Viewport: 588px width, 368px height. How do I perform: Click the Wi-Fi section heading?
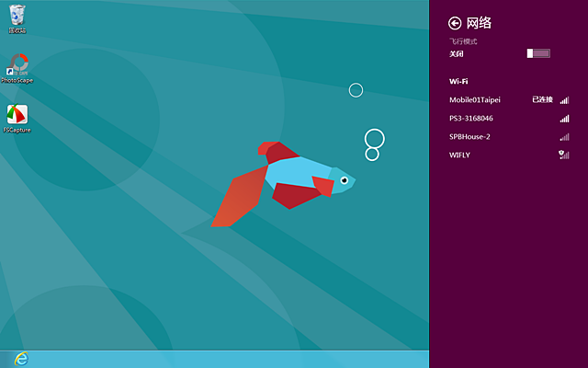(x=458, y=81)
